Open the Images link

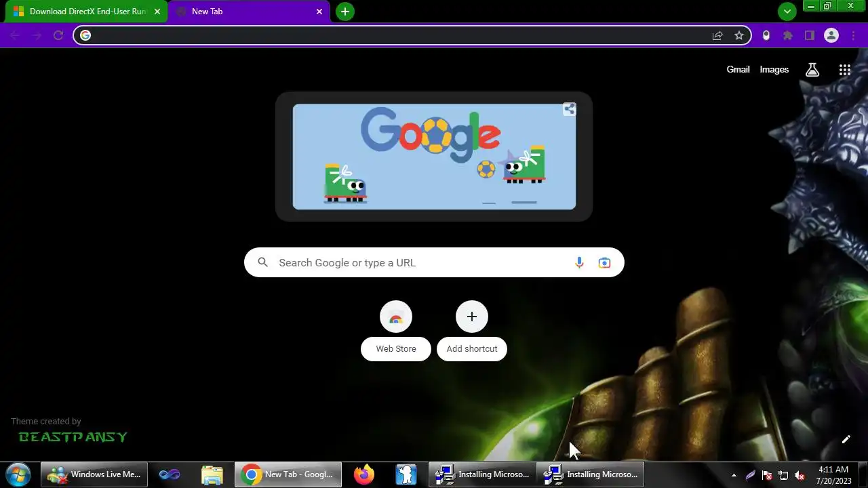[774, 69]
